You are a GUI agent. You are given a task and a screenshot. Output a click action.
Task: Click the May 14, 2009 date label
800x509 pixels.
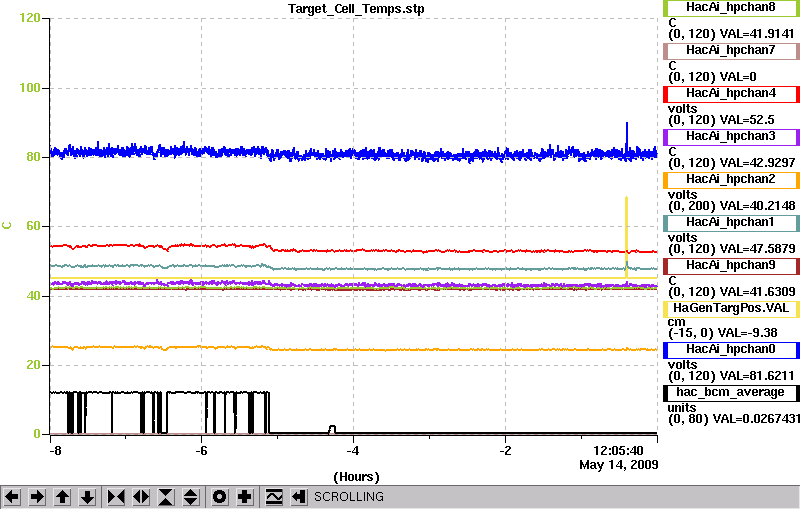tap(619, 465)
